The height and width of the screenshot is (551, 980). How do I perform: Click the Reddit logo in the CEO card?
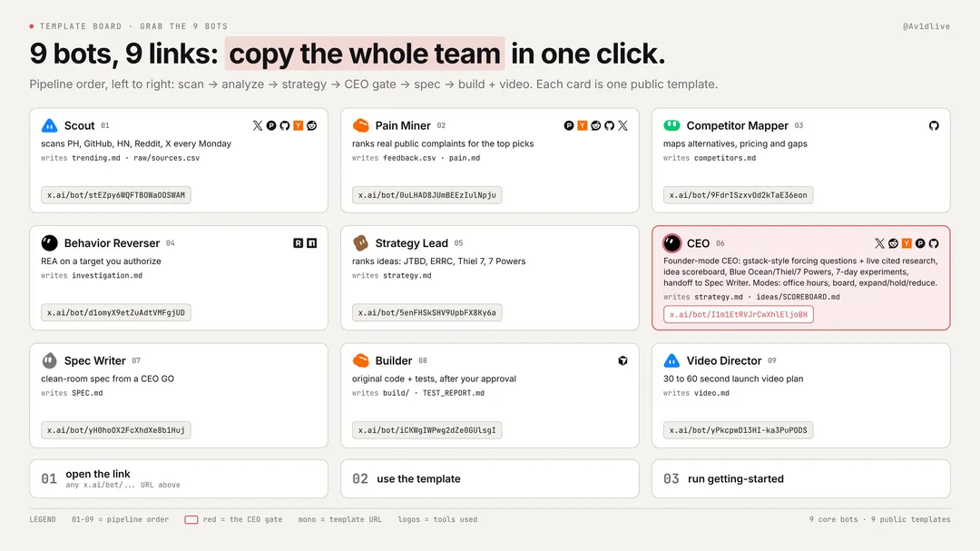[x=893, y=243]
